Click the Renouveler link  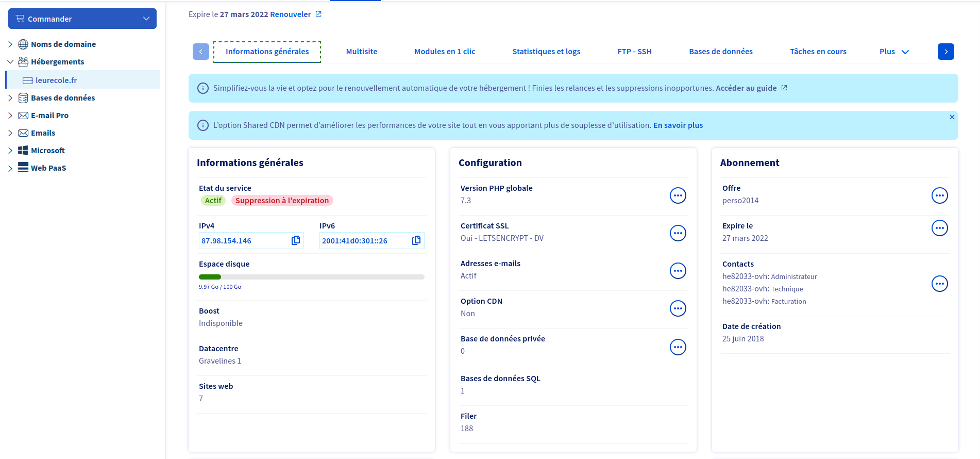coord(291,14)
